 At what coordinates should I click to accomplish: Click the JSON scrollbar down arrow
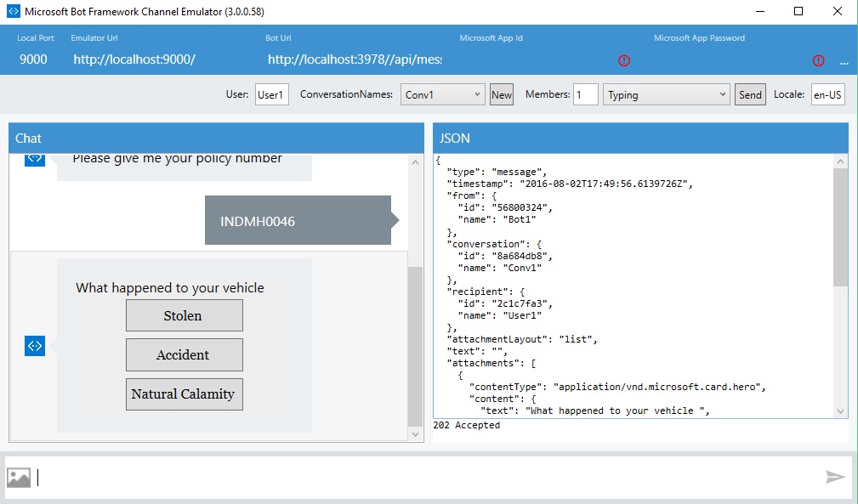point(840,411)
